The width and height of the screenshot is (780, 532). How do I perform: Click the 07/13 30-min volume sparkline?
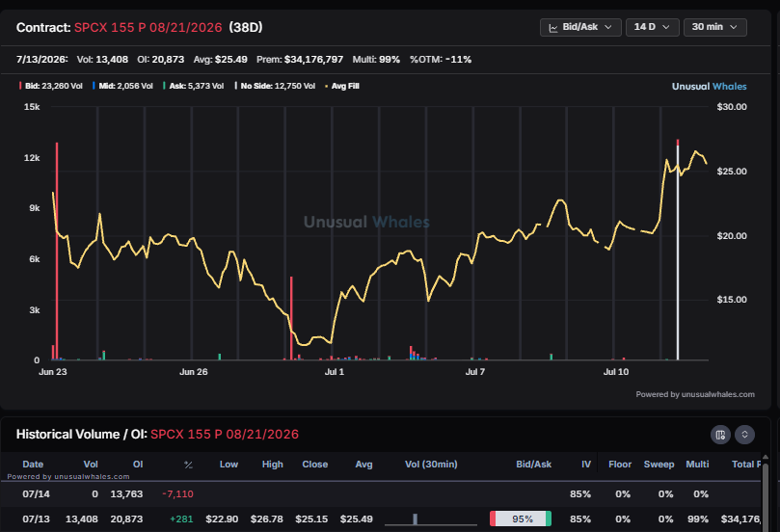pos(431,519)
